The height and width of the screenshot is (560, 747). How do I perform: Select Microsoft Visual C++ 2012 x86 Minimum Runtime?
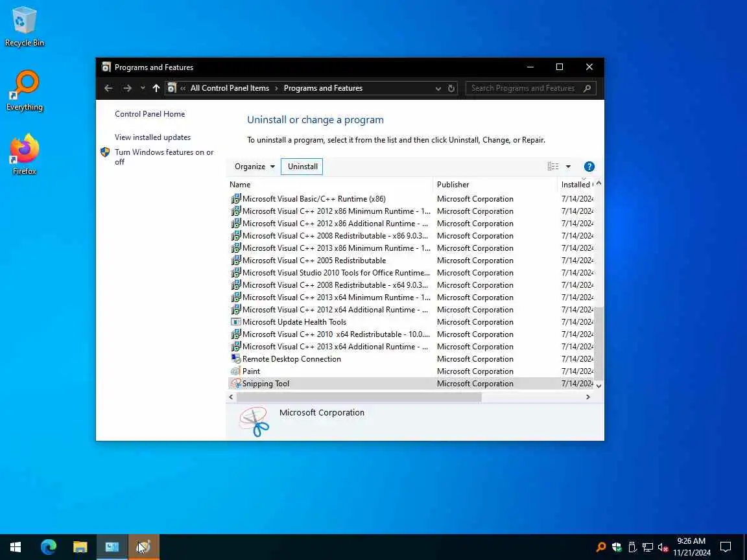411,211
